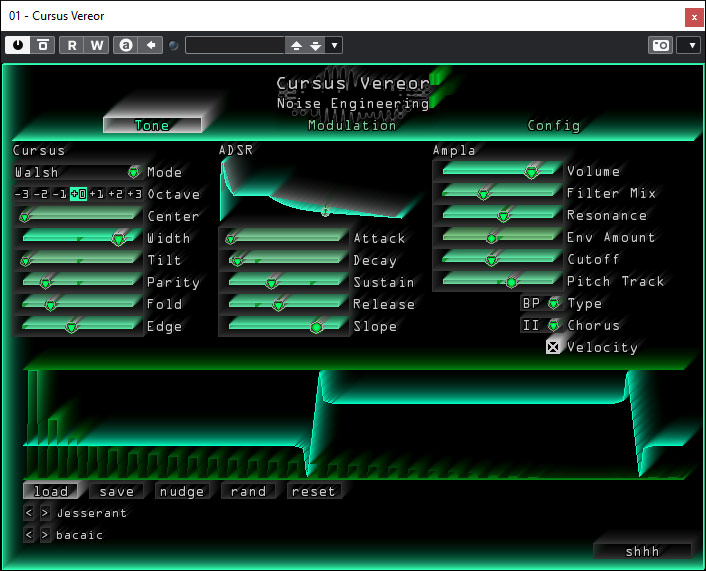Open the BP filter Type dropdown

tap(541, 303)
